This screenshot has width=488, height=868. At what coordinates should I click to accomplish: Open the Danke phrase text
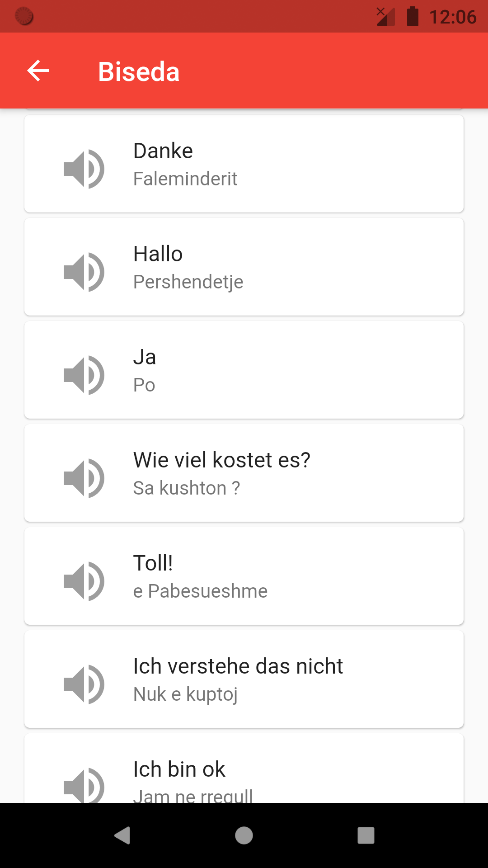tap(163, 151)
